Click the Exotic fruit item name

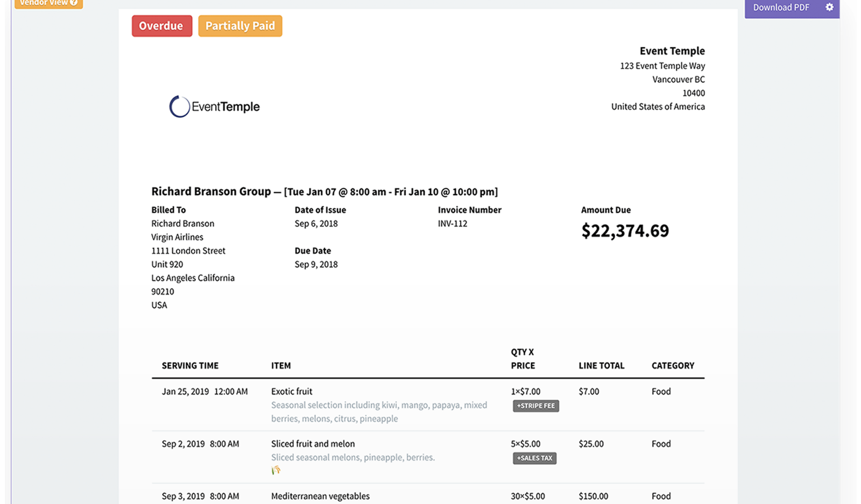pos(292,392)
